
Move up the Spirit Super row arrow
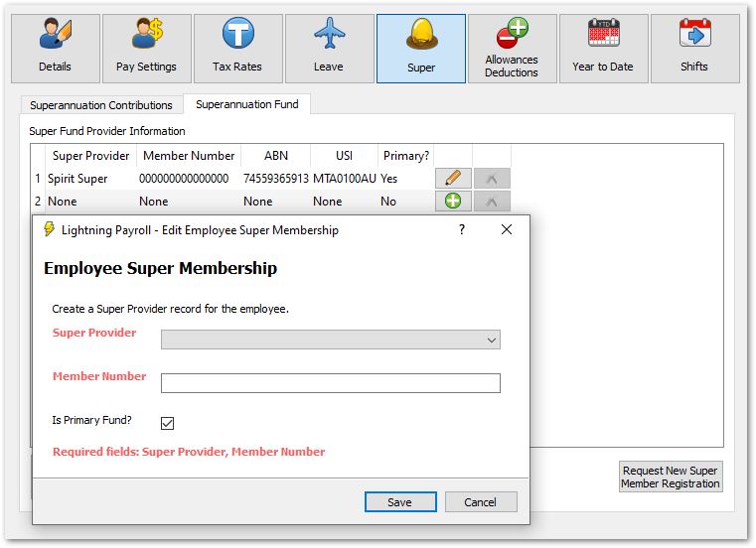(x=492, y=179)
